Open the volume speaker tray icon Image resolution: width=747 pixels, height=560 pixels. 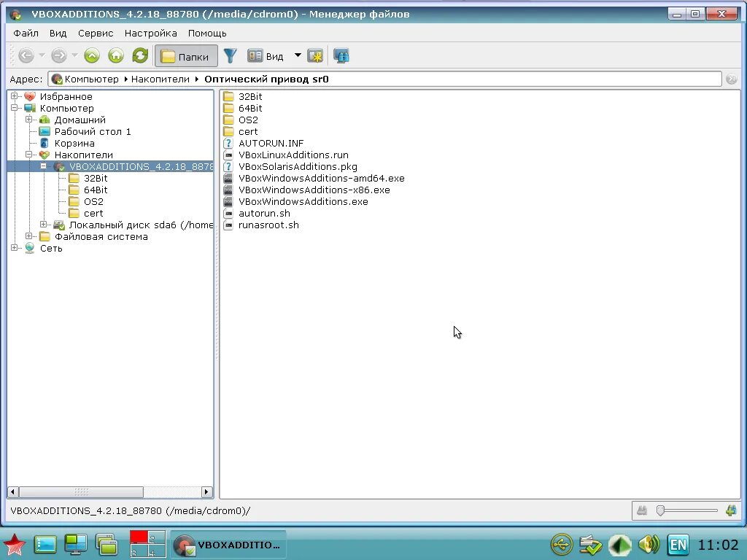(649, 544)
